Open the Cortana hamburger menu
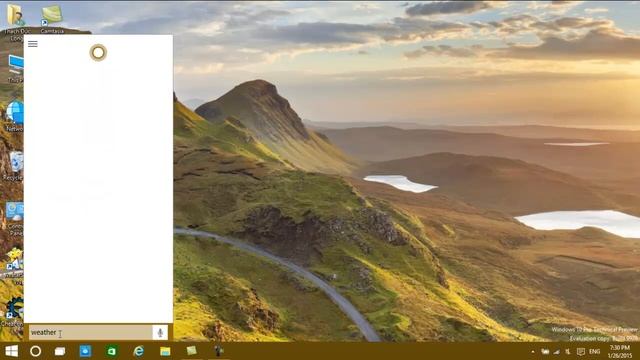The image size is (640, 360). tap(33, 44)
